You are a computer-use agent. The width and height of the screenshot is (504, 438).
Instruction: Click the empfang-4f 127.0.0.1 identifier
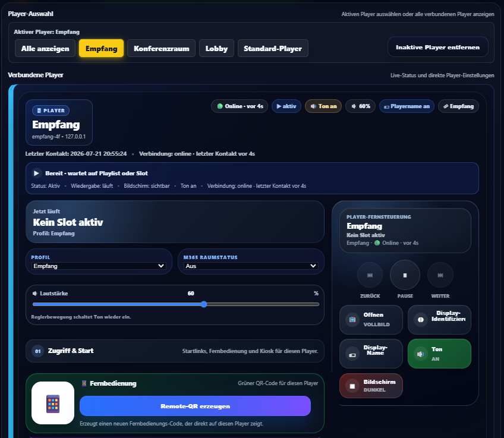click(59, 137)
